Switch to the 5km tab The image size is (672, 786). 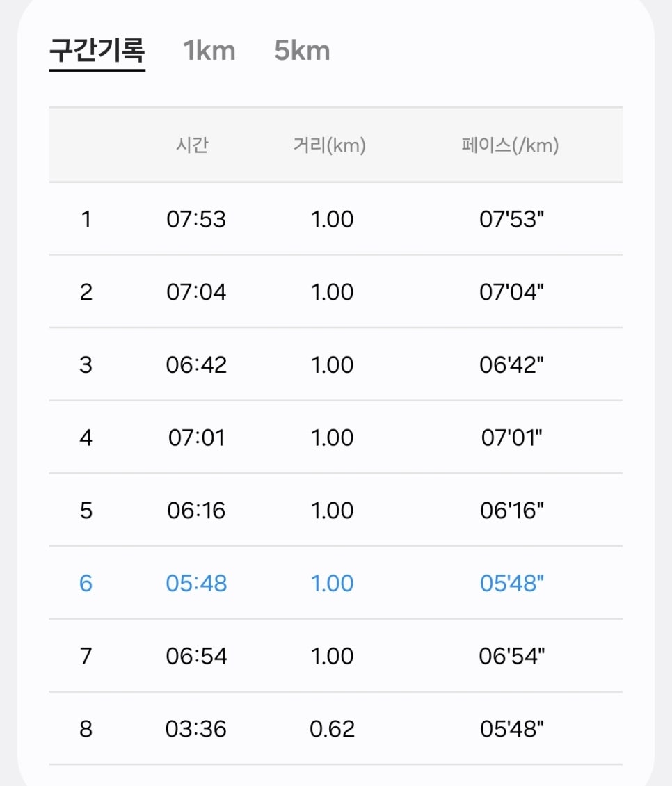tap(302, 51)
